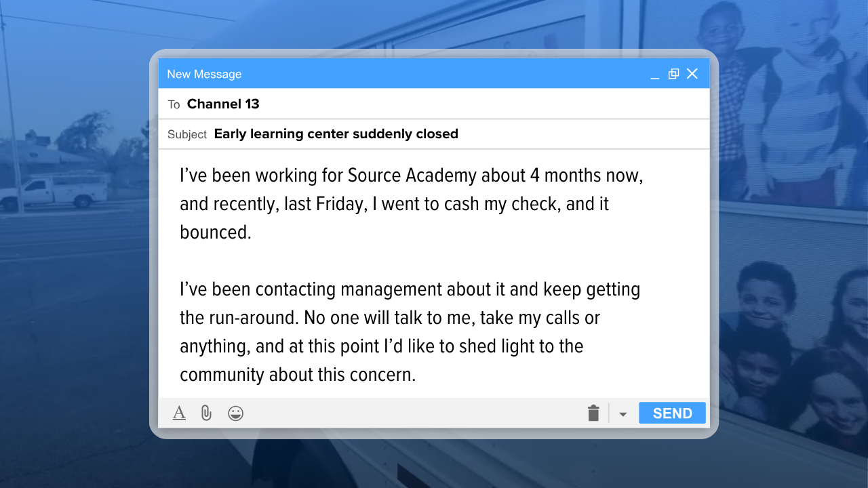Attach a file with the paperclip icon
Screen dimensions: 868x488
206,413
